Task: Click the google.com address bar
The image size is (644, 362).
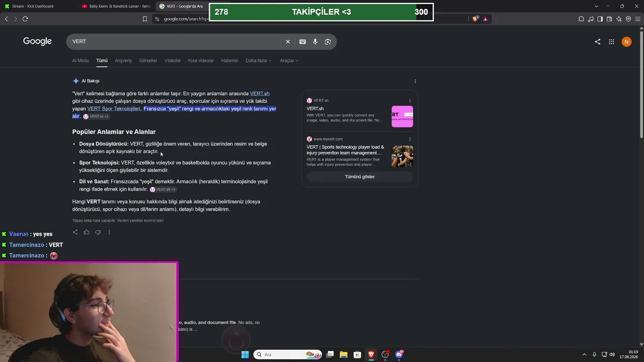Action: point(185,19)
